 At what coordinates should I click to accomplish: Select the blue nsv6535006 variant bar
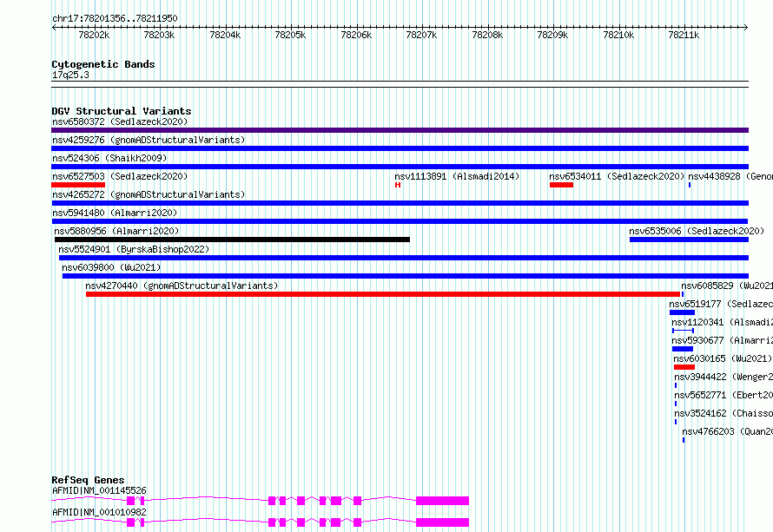pyautogui.click(x=690, y=240)
